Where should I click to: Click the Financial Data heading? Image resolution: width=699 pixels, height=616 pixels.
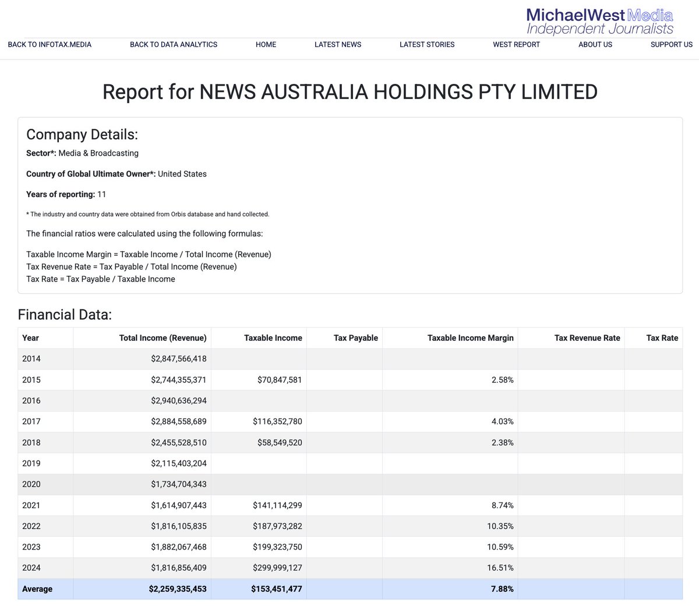pos(65,315)
